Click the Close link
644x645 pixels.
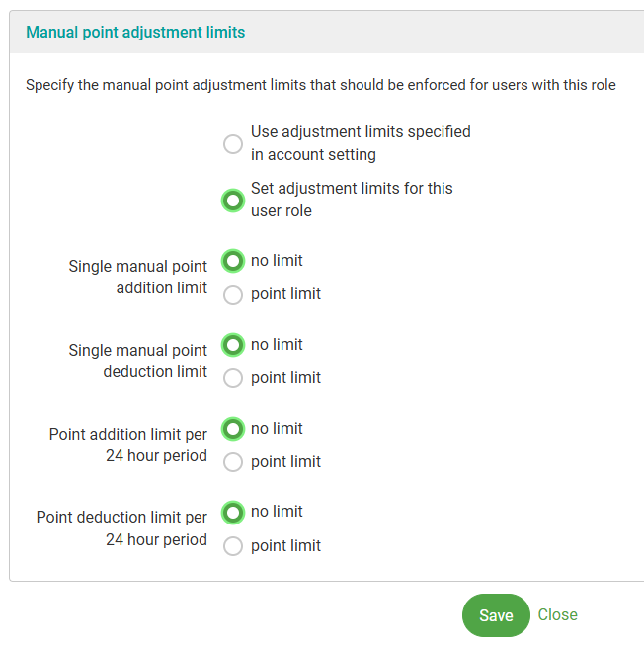point(558,615)
